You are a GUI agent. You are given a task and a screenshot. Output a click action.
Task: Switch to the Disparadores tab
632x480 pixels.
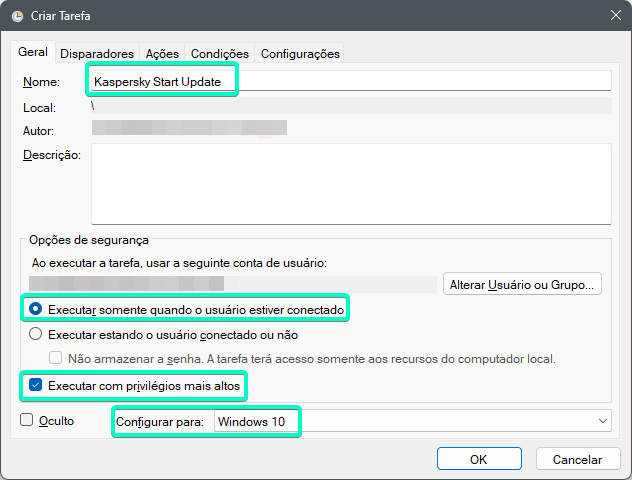tap(97, 54)
